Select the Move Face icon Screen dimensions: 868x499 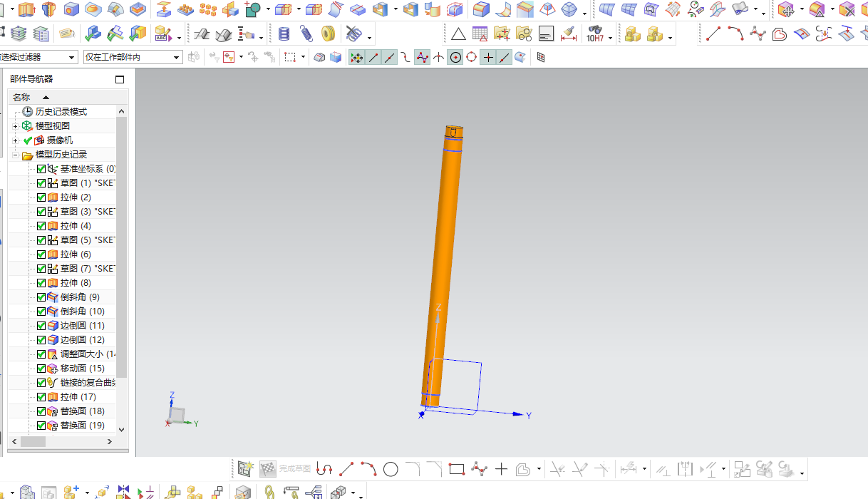click(x=786, y=9)
